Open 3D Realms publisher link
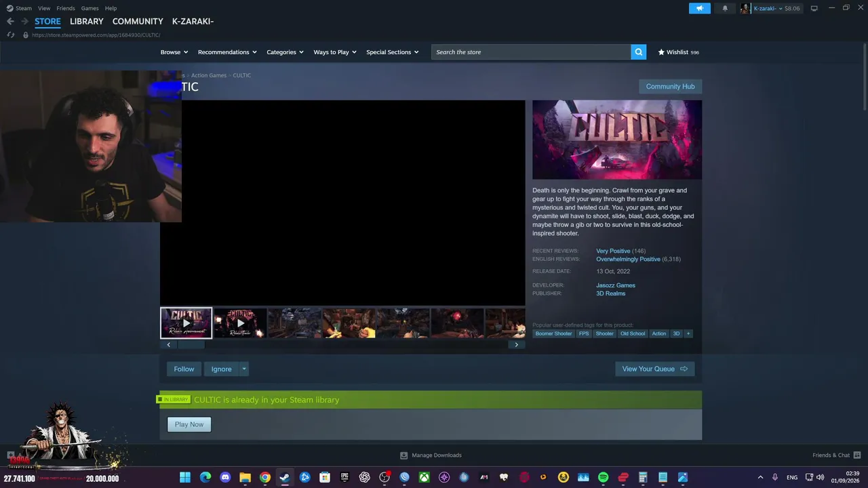 610,293
